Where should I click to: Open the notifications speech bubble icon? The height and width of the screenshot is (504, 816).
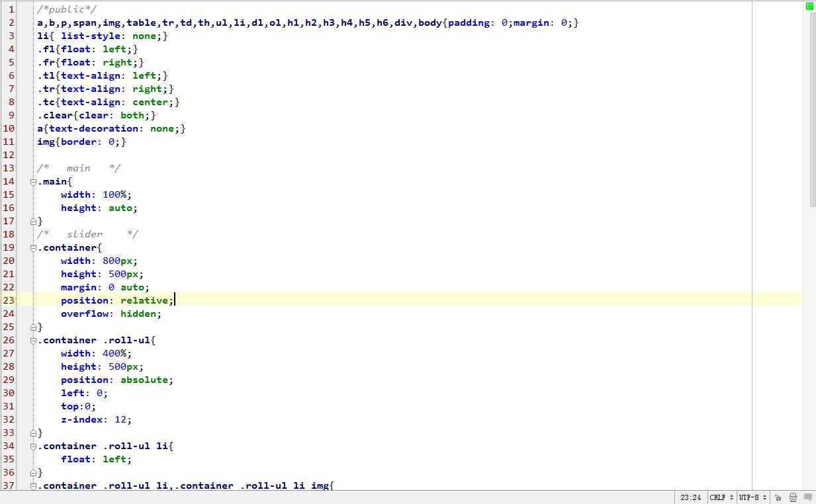[x=808, y=497]
